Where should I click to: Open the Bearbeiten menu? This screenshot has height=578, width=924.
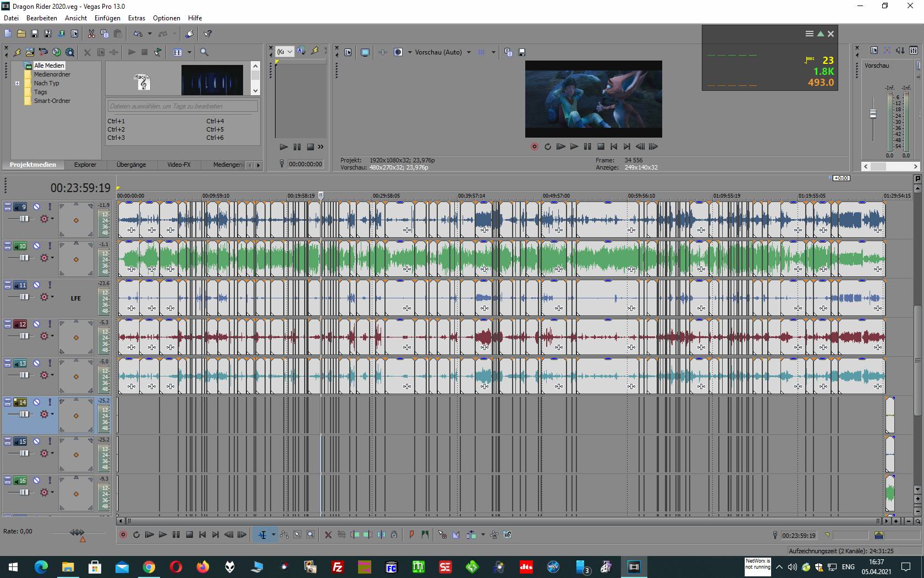coord(42,18)
